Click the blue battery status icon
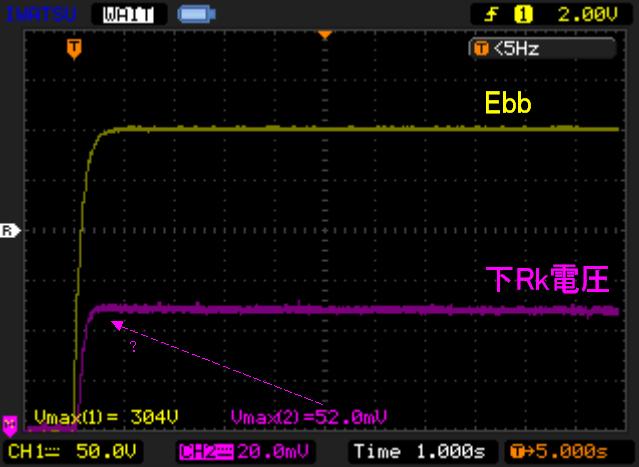This screenshot has width=639, height=467. 196,15
